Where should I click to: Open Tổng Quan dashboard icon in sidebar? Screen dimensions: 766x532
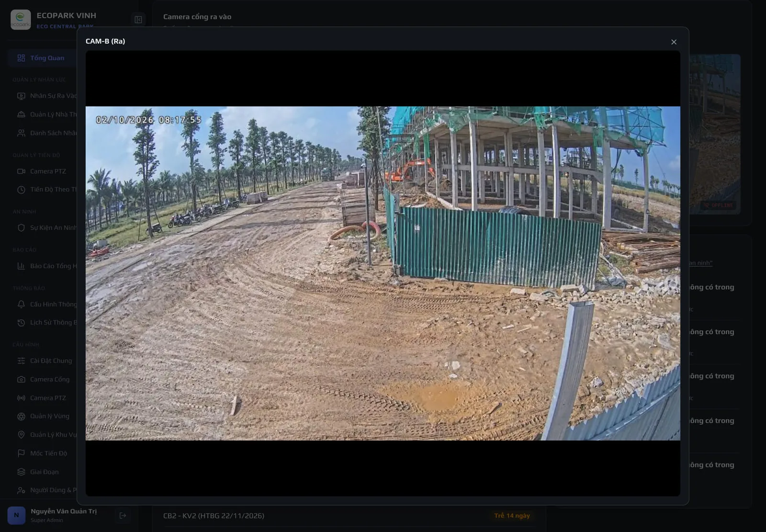pyautogui.click(x=21, y=58)
